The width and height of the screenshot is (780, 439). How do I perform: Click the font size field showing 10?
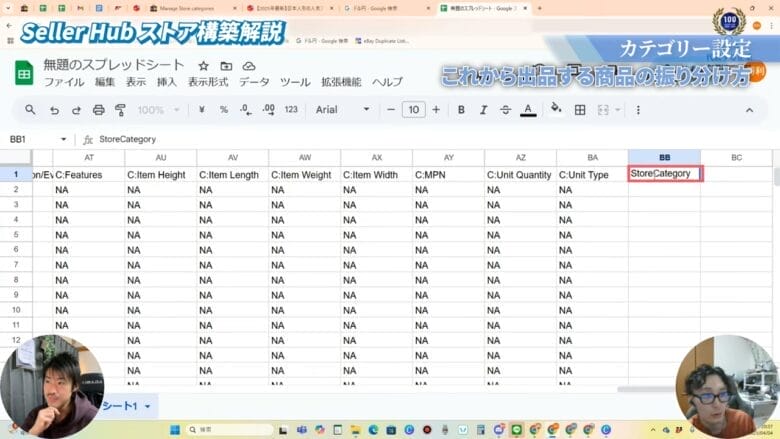tap(413, 110)
